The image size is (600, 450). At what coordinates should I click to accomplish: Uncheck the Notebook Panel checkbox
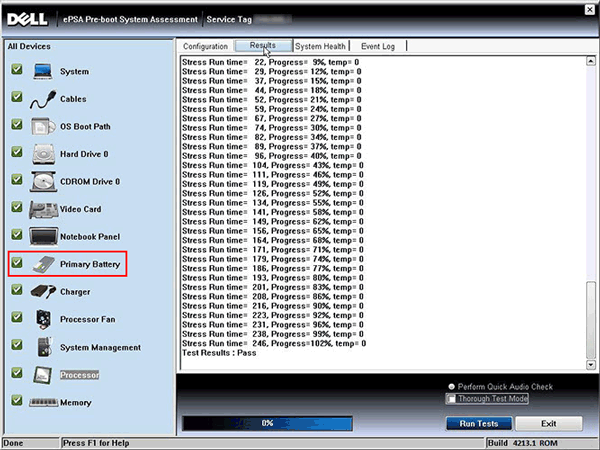pyautogui.click(x=16, y=235)
